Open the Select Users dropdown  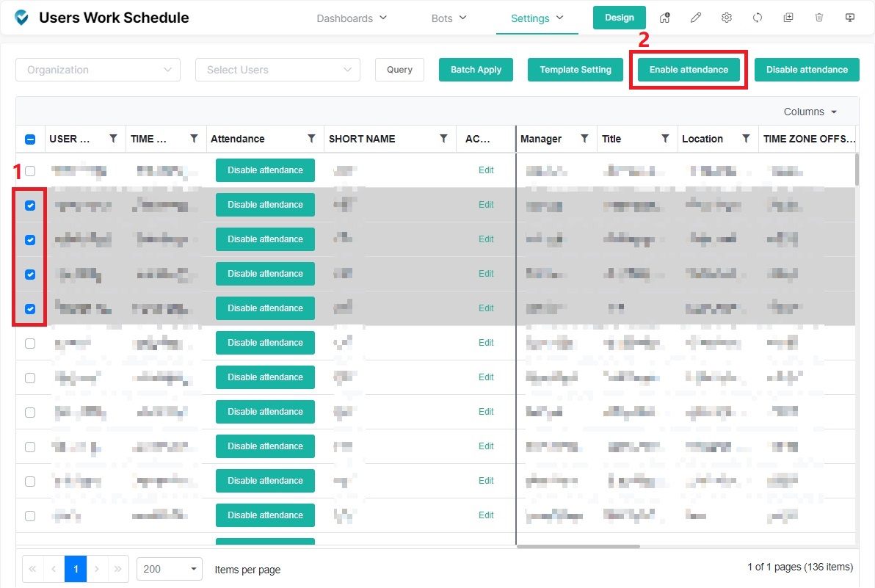click(277, 70)
